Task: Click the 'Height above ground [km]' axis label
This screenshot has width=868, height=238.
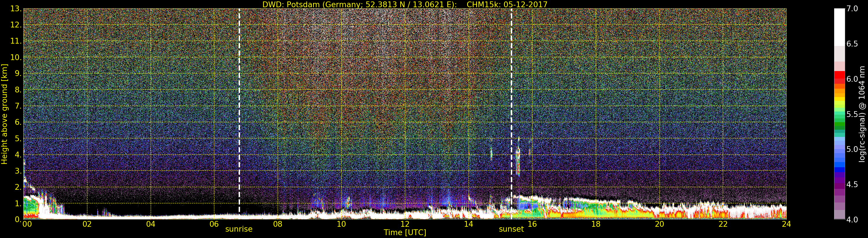Action: point(4,114)
